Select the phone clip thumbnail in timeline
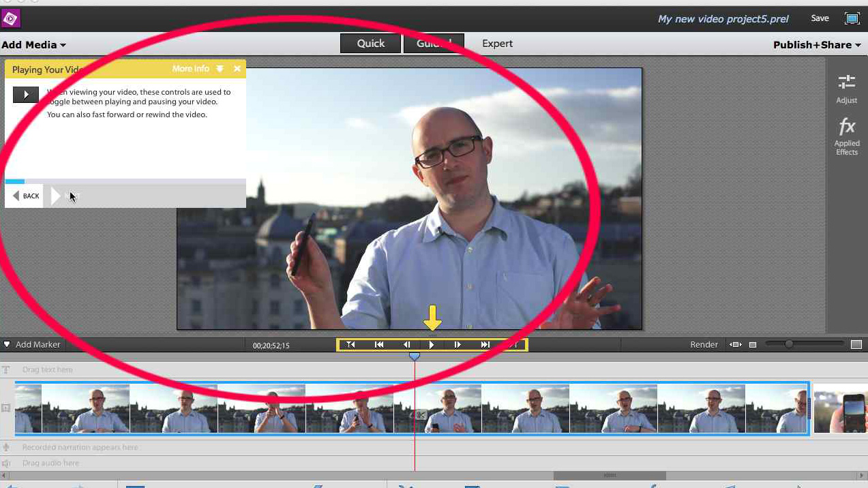This screenshot has width=868, height=488. [x=841, y=409]
